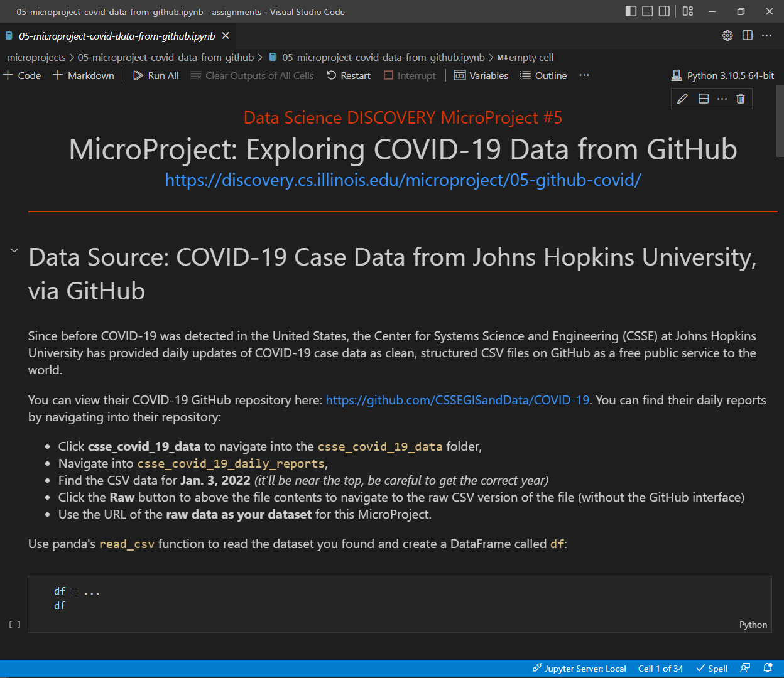Image resolution: width=784 pixels, height=678 pixels.
Task: Open notebook toolbar more actions menu
Action: point(584,75)
